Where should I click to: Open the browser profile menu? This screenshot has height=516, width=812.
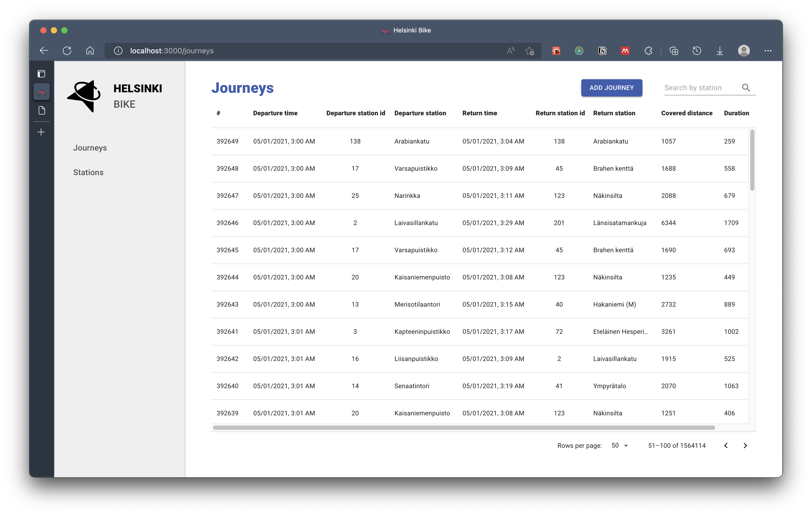click(x=744, y=50)
